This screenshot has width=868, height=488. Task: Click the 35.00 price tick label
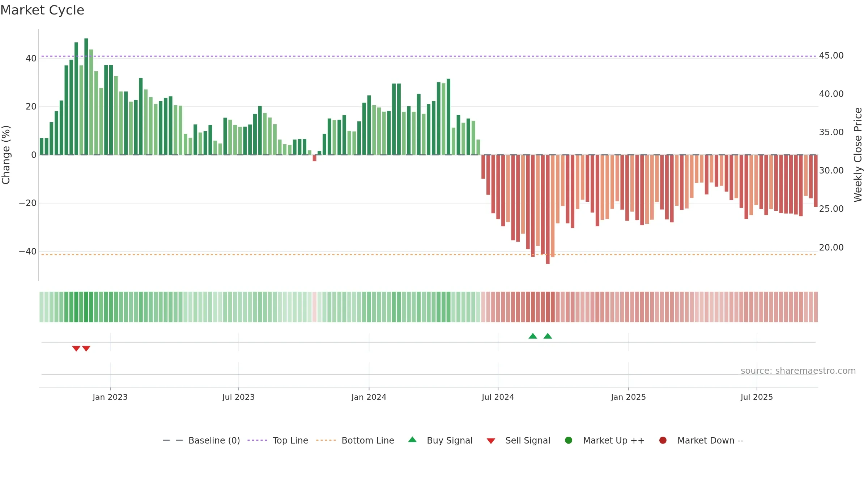[x=831, y=132]
